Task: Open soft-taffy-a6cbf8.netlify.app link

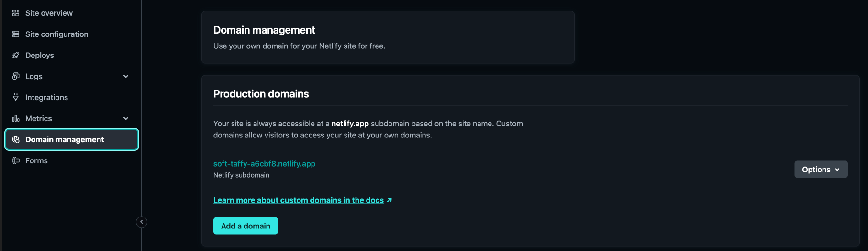Action: point(264,164)
